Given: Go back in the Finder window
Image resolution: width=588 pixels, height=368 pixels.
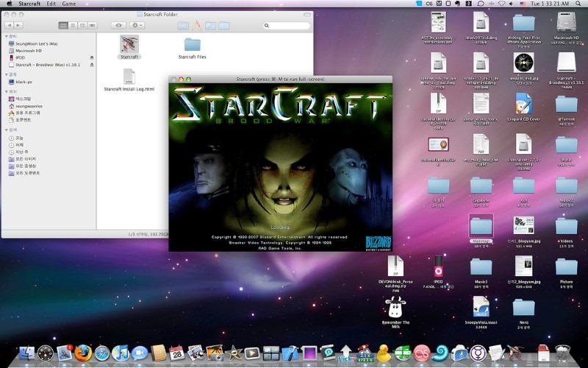Looking at the screenshot, I should [9, 25].
